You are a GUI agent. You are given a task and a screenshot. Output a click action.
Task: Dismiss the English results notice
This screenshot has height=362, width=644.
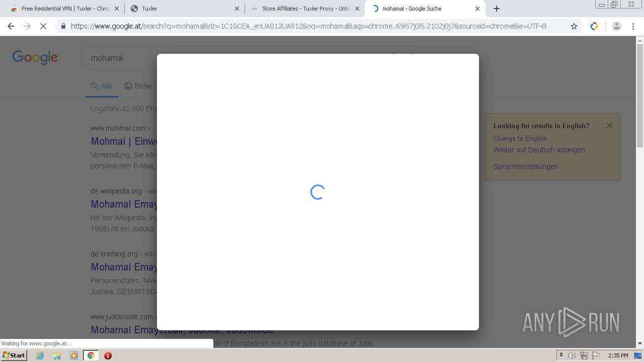pyautogui.click(x=609, y=126)
